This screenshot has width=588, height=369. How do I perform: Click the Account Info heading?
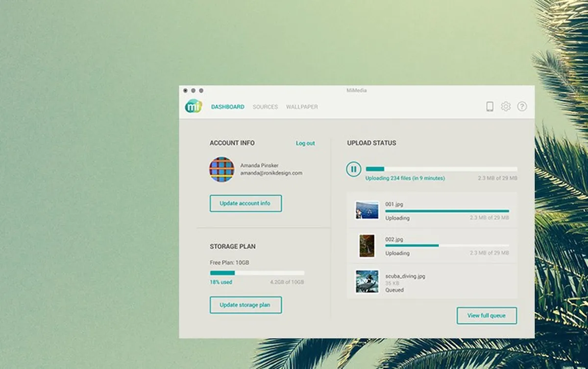point(232,143)
